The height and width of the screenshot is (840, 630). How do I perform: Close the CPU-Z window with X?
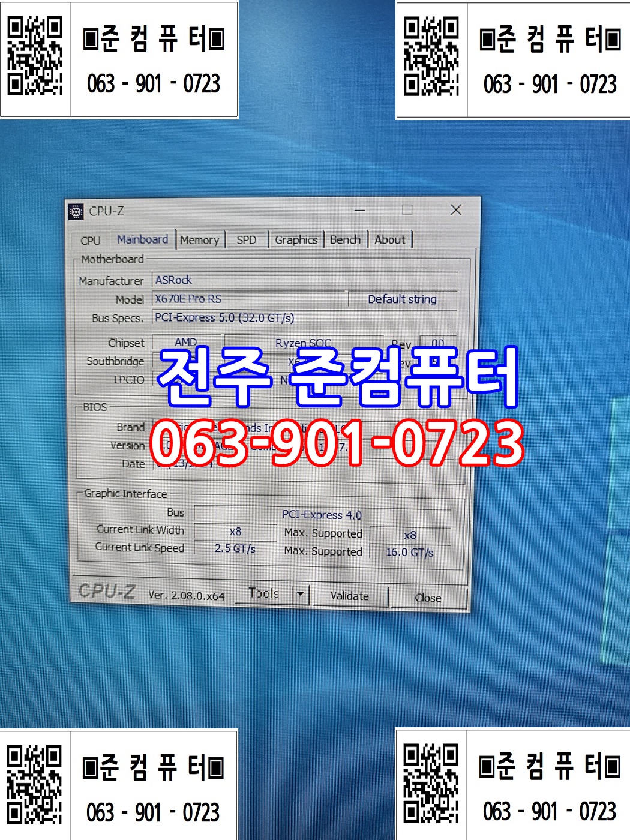coord(456,209)
